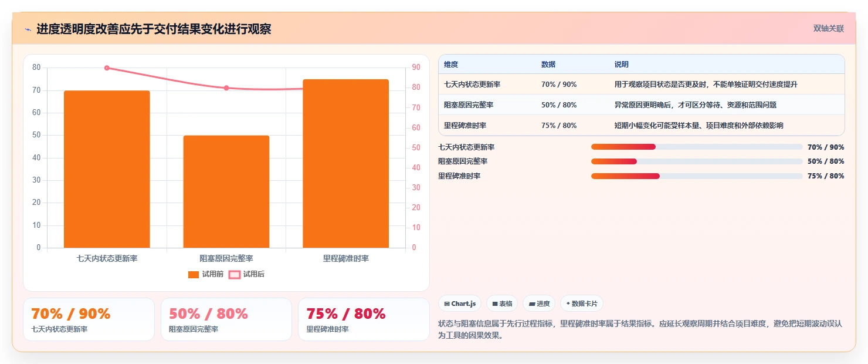
Task: Click the 维度 column header
Action: point(451,65)
